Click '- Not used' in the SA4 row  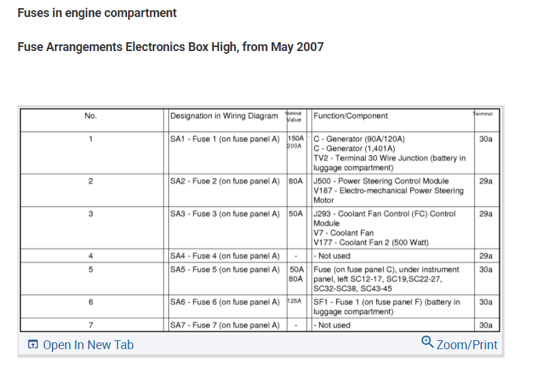tap(332, 256)
